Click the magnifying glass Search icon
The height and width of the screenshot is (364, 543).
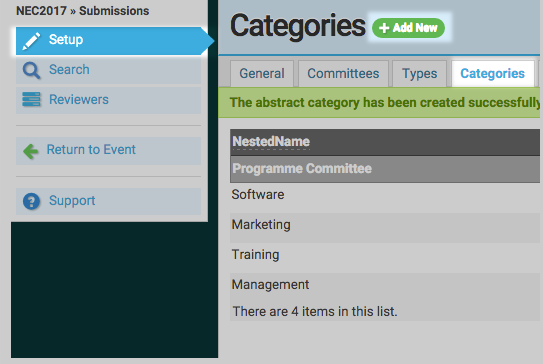tap(32, 70)
